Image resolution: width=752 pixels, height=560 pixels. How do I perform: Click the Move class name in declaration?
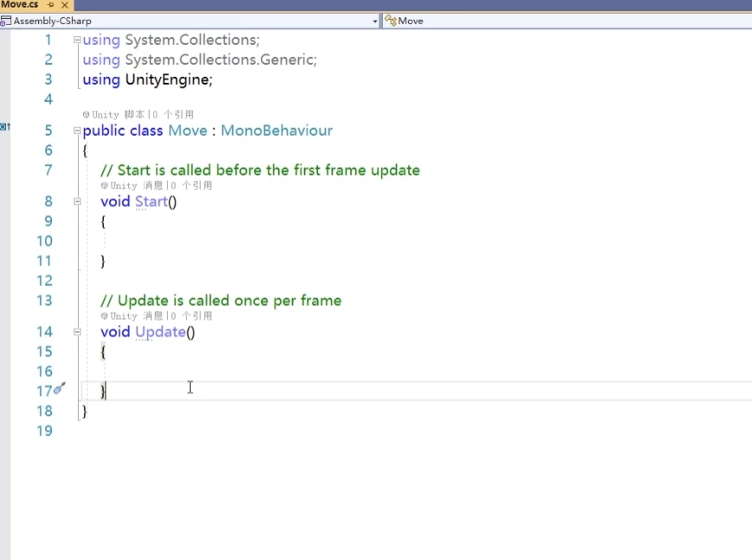pyautogui.click(x=188, y=130)
